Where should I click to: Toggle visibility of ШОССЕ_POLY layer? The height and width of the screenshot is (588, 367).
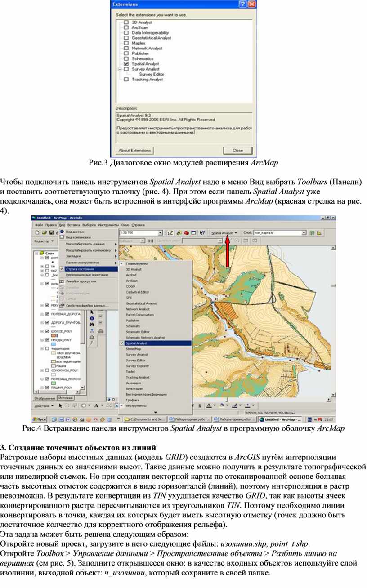47,331
